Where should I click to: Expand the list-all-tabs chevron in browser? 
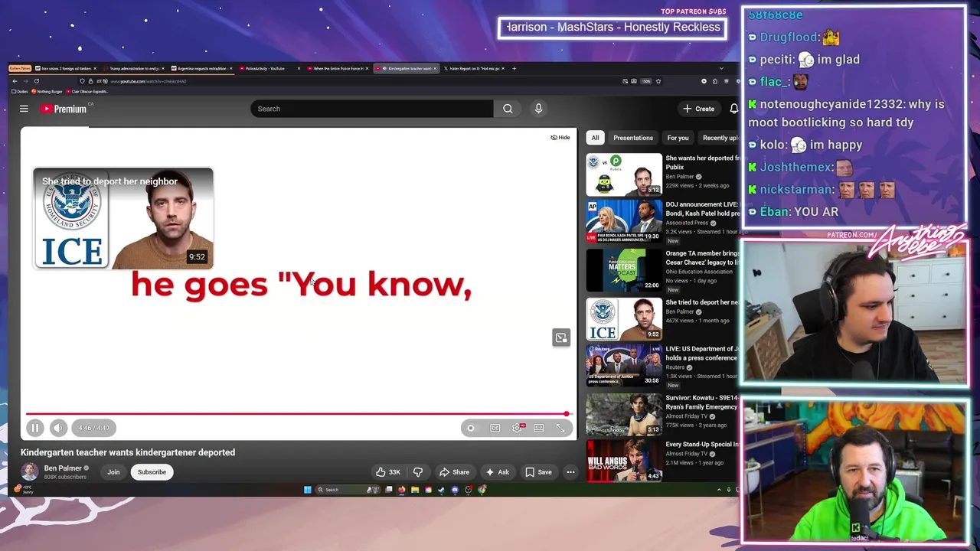tap(720, 69)
